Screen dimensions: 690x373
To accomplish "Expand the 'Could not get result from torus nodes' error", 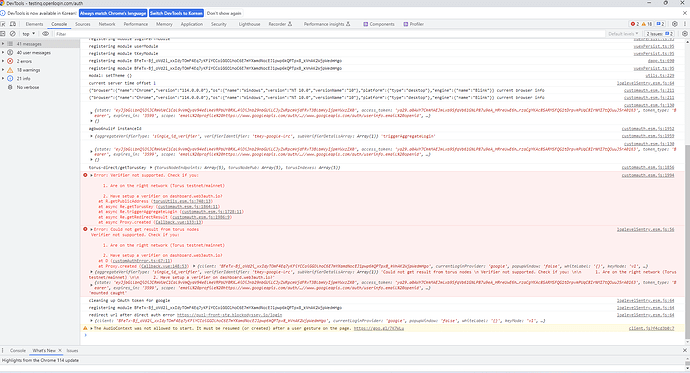I will (x=92, y=229).
